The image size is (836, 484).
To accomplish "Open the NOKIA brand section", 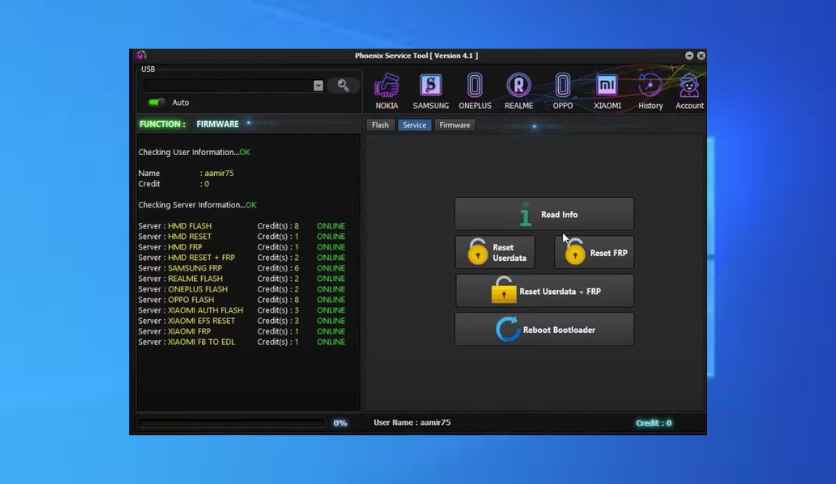I will coord(387,91).
